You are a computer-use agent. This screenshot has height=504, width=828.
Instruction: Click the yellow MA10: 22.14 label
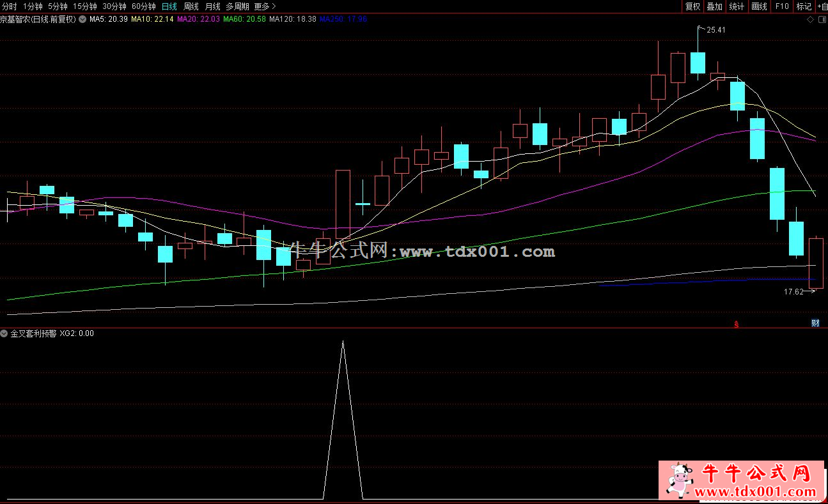point(152,19)
